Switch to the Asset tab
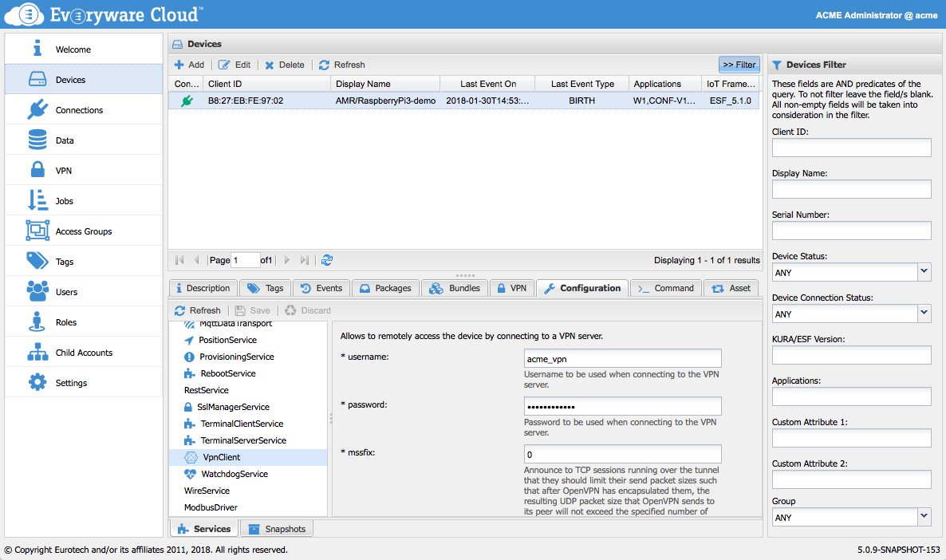 [731, 289]
